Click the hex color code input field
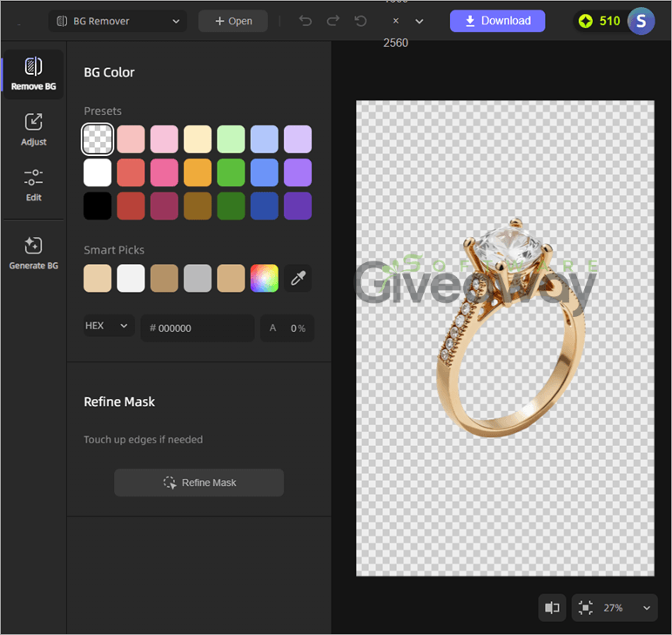 point(198,328)
